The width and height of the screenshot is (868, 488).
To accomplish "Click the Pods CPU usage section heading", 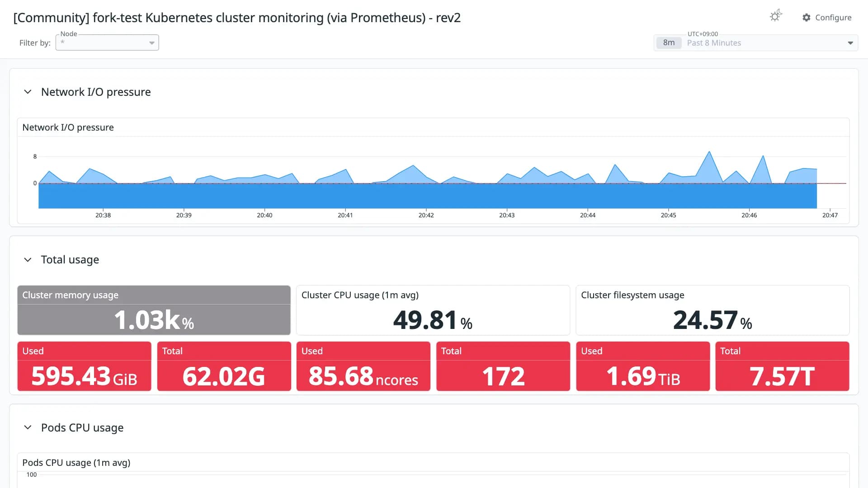I will pyautogui.click(x=82, y=427).
